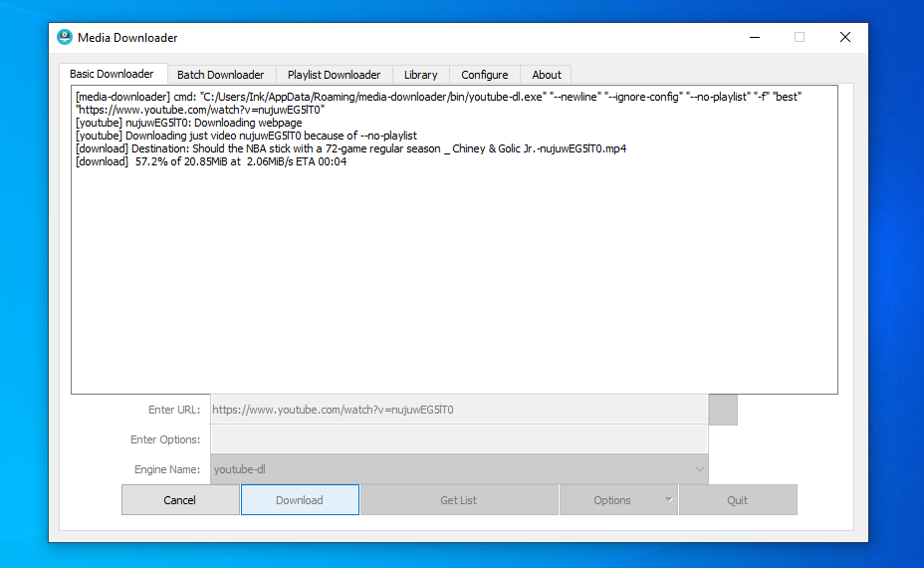Select the download progress line showing 57.2%
Viewport: 924px width, 568px height.
(211, 161)
